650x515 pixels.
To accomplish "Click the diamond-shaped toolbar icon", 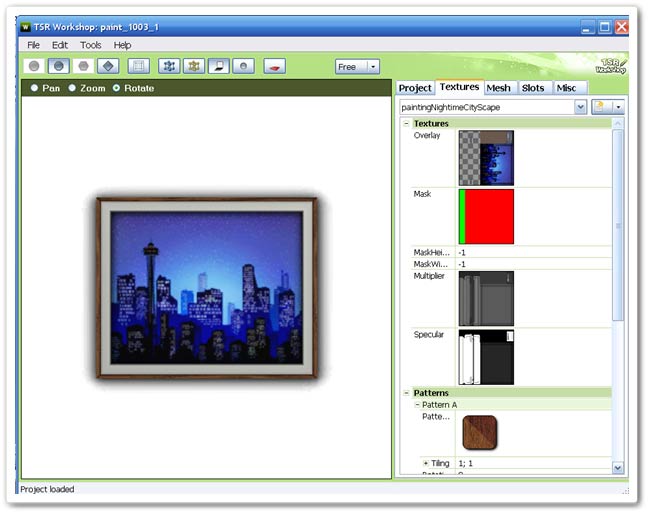I will (108, 66).
